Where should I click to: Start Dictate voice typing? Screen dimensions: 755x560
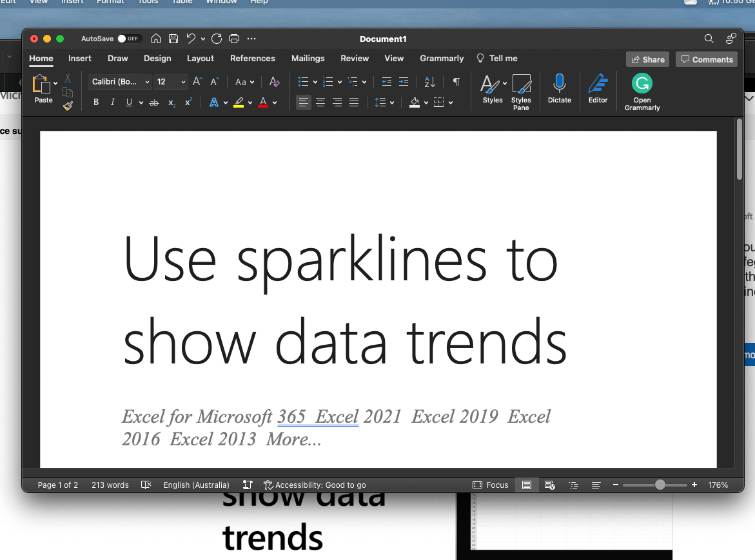[558, 89]
